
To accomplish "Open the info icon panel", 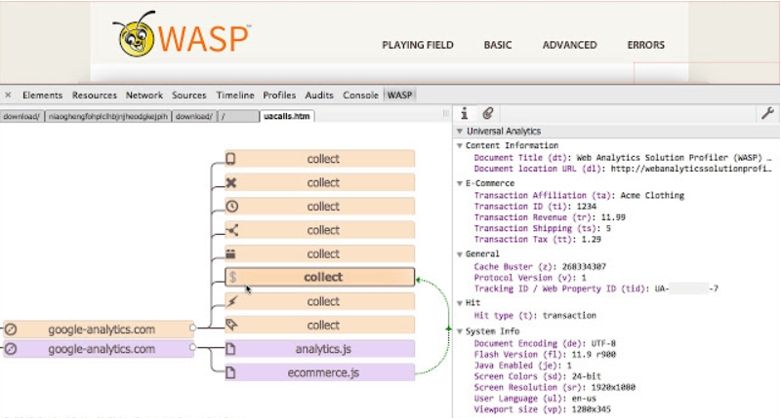I will tap(464, 114).
